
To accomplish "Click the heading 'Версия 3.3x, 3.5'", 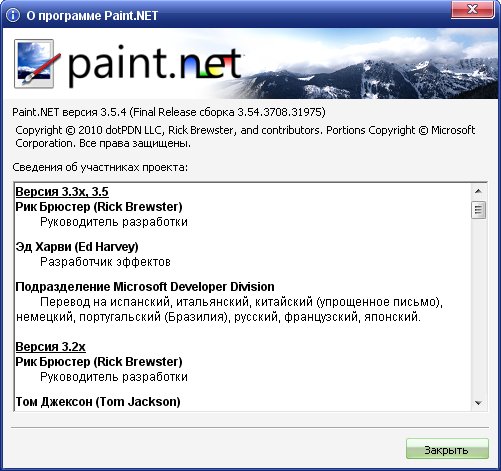I will [x=62, y=192].
